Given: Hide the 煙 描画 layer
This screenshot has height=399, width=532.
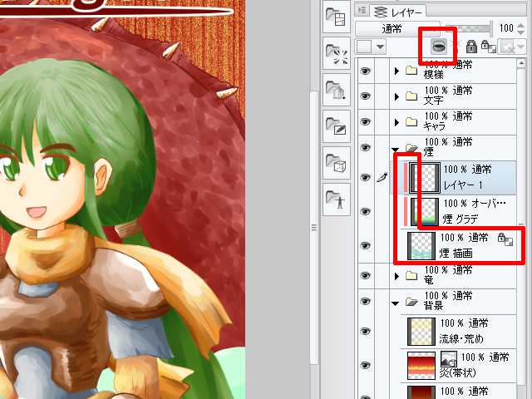Looking at the screenshot, I should click(x=366, y=245).
